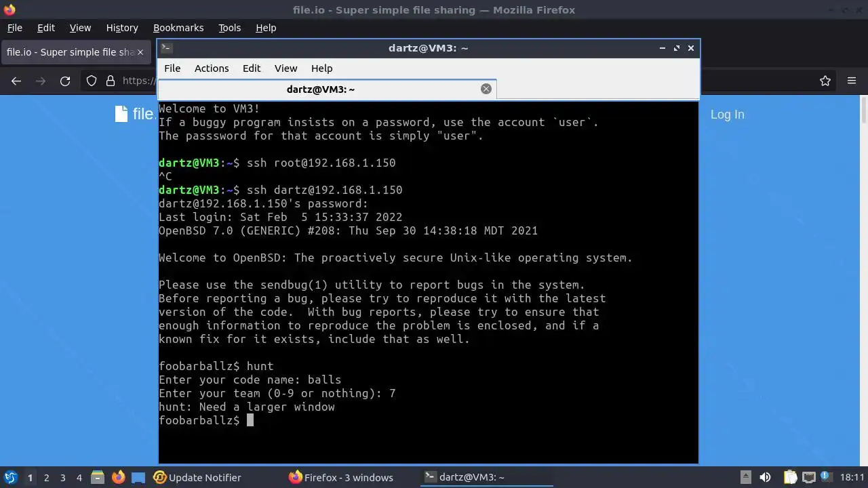Open the terminal File menu

click(x=172, y=68)
